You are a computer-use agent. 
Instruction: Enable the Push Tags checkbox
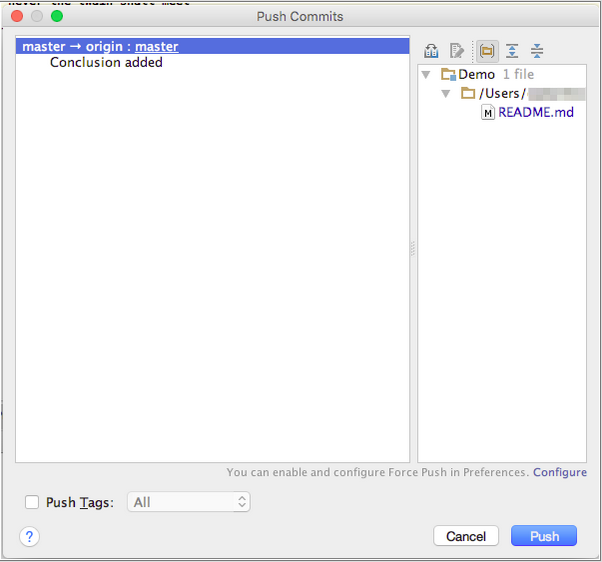tap(32, 502)
